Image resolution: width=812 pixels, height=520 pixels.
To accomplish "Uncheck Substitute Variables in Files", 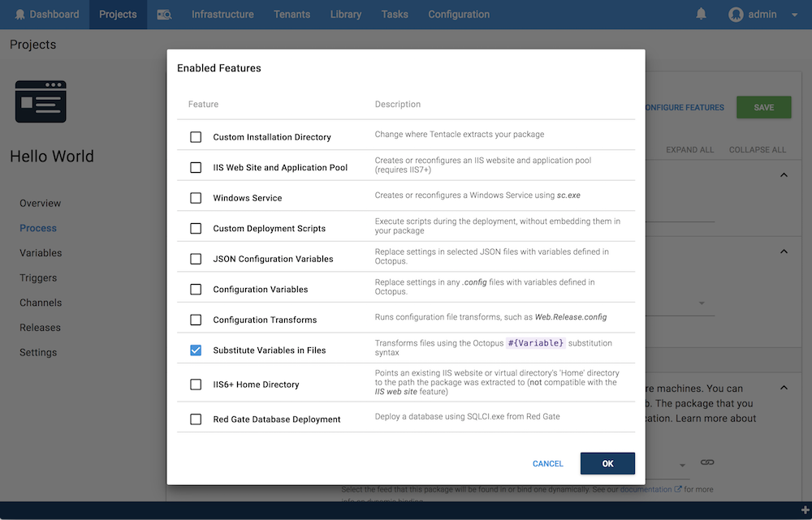I will coord(195,350).
